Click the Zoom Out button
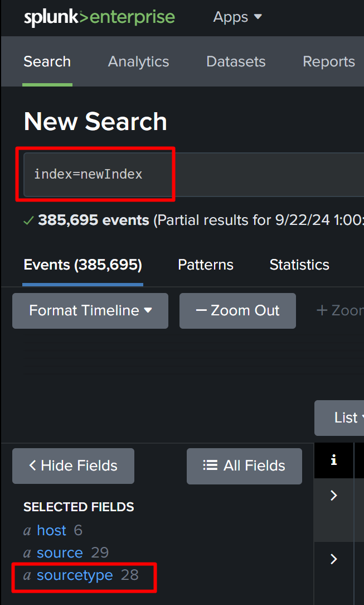Screen dimensions: 364x605 coord(237,310)
